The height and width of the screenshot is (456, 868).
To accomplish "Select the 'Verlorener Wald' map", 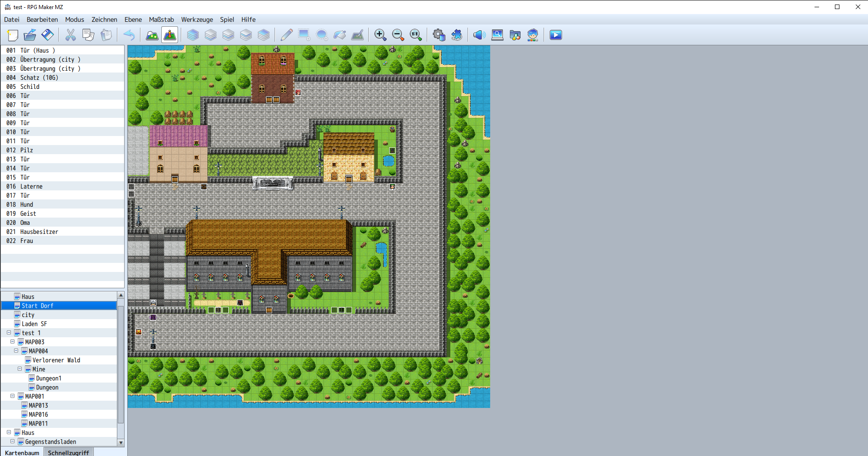I will tap(56, 360).
